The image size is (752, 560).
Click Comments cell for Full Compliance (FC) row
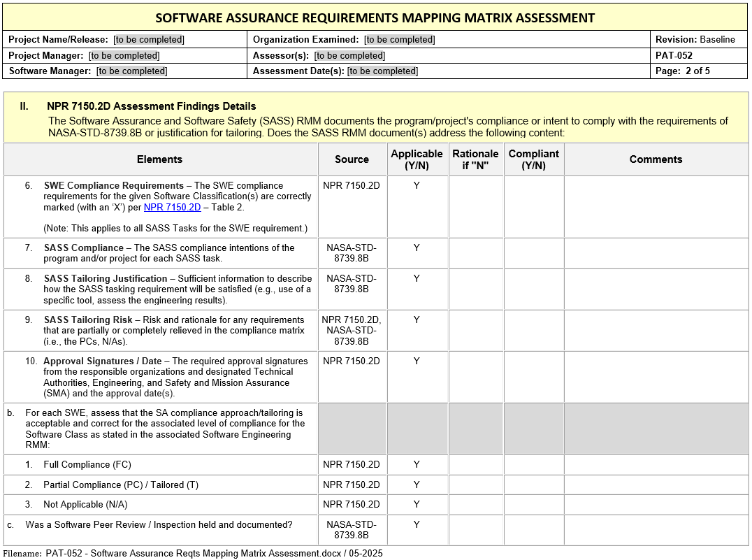click(x=655, y=465)
